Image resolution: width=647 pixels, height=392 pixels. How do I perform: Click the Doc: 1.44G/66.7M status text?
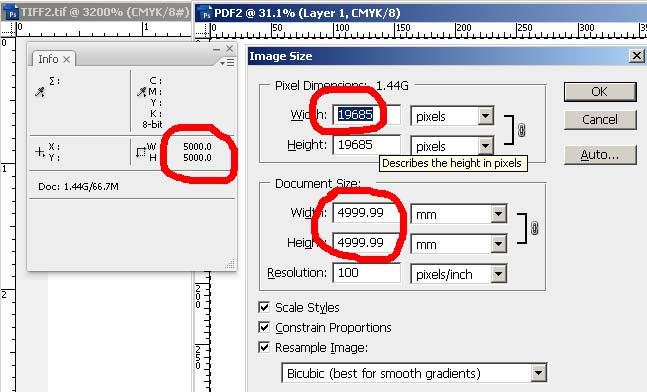[78, 187]
